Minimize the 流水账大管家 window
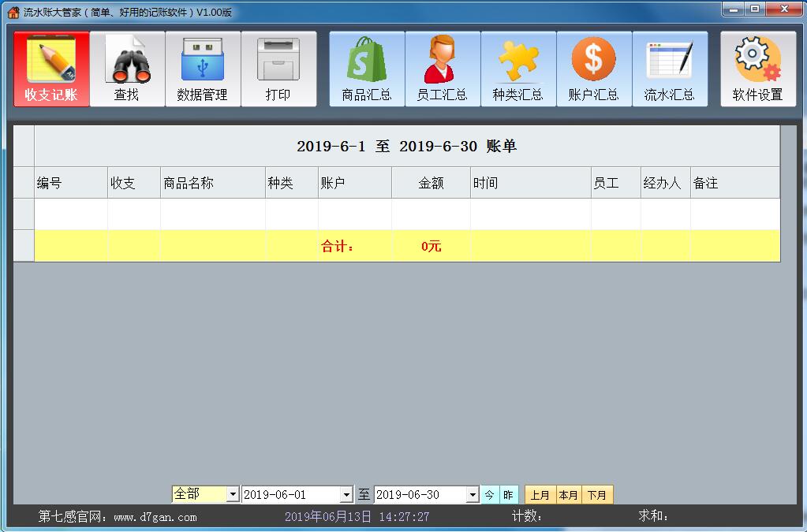Image resolution: width=807 pixels, height=532 pixels. (x=734, y=9)
